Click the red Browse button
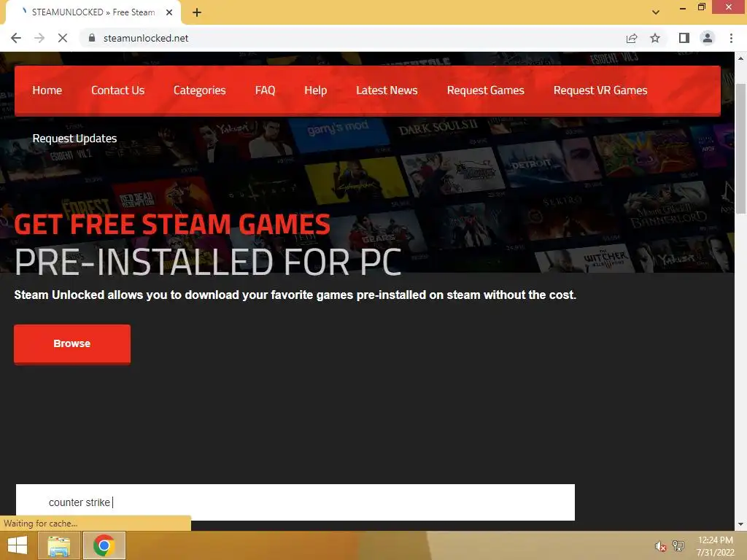Image resolution: width=747 pixels, height=560 pixels. coord(72,344)
